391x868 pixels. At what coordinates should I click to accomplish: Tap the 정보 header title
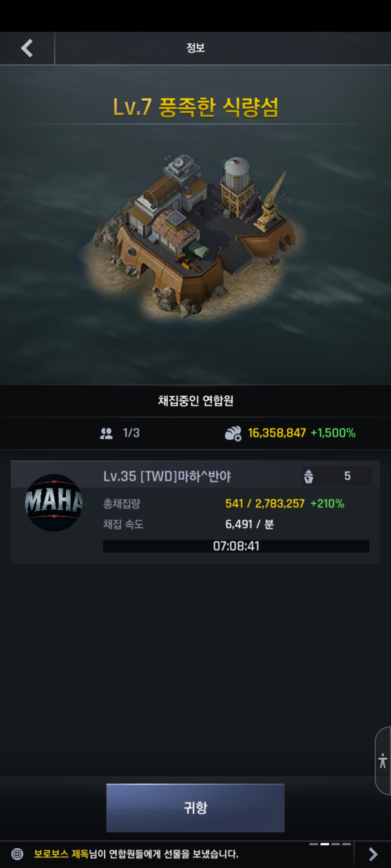[x=195, y=48]
